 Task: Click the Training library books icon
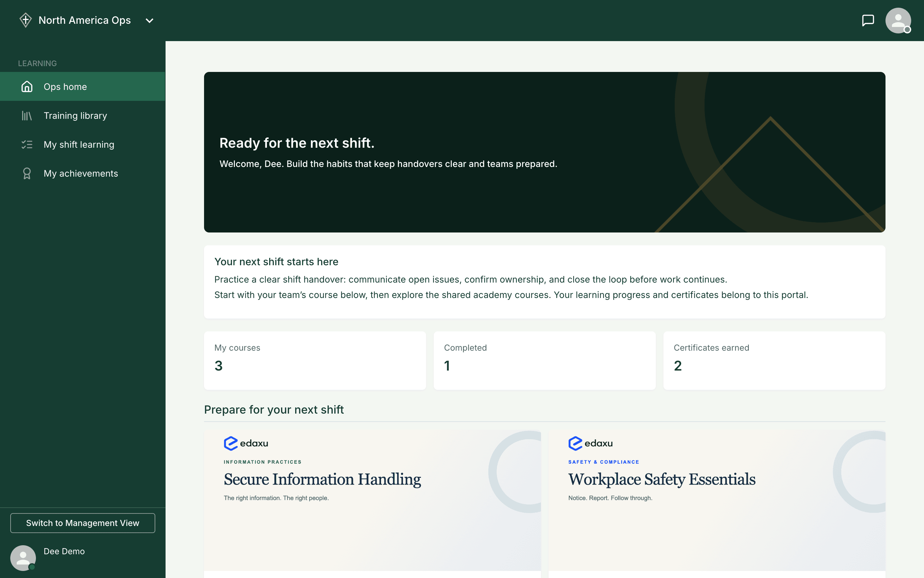click(27, 116)
